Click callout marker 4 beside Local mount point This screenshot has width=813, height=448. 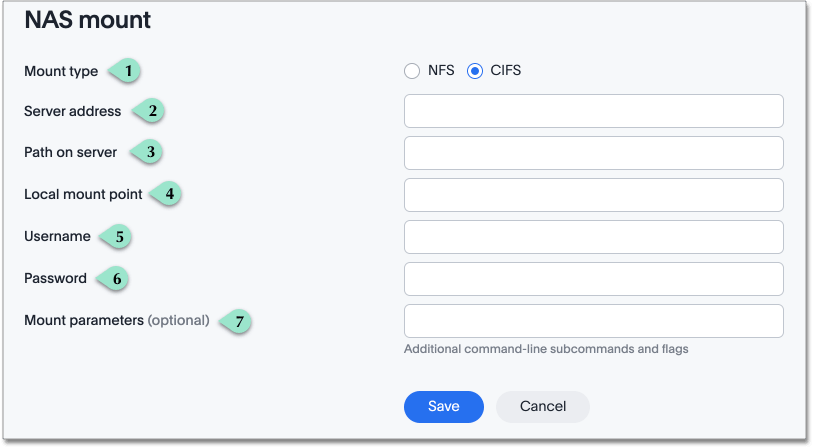168,193
